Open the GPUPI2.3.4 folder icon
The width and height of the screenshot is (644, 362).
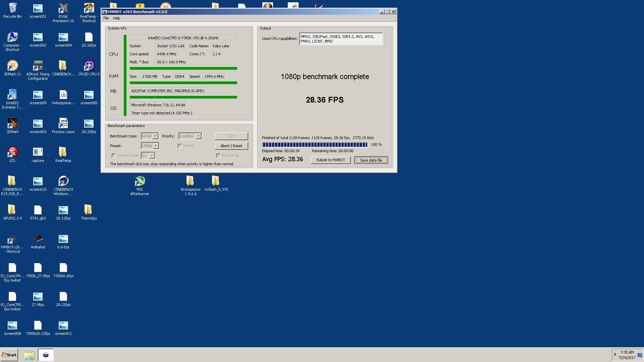click(12, 212)
